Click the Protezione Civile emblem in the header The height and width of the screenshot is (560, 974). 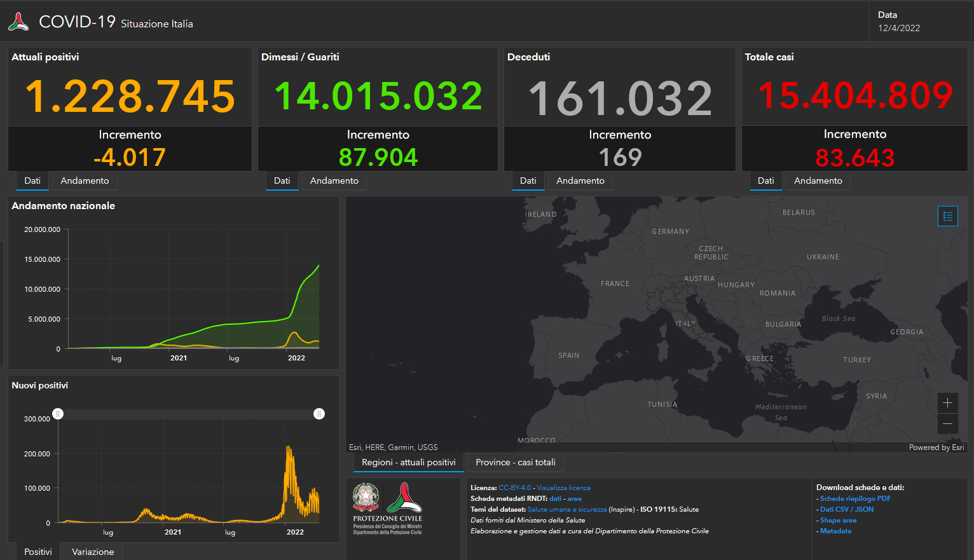tap(18, 20)
